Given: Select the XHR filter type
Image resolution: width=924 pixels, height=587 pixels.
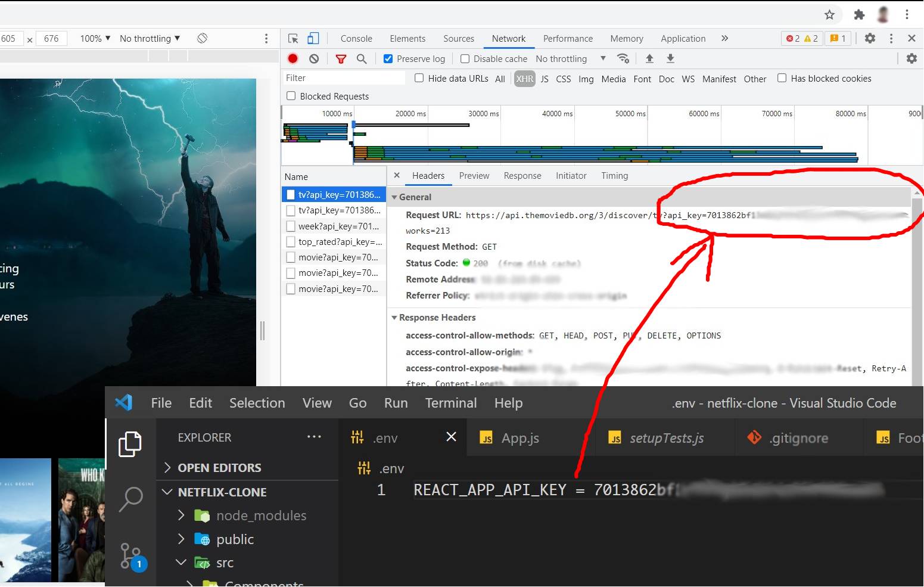Looking at the screenshot, I should (x=524, y=79).
